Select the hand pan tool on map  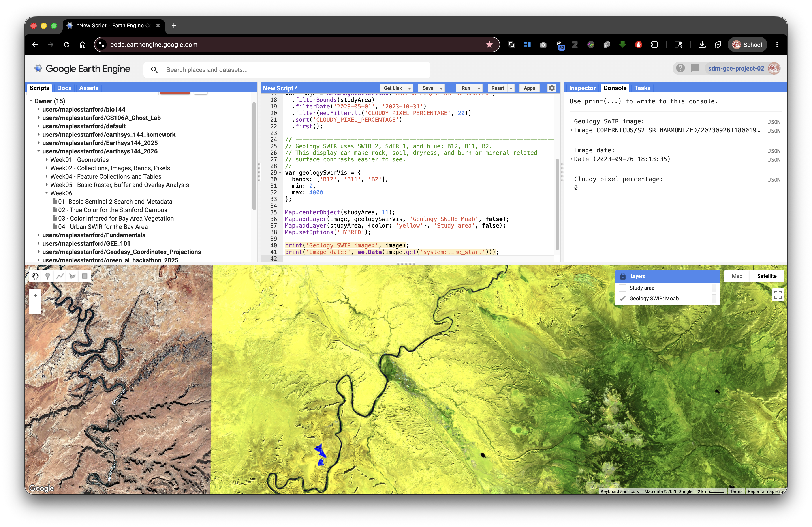(x=35, y=276)
